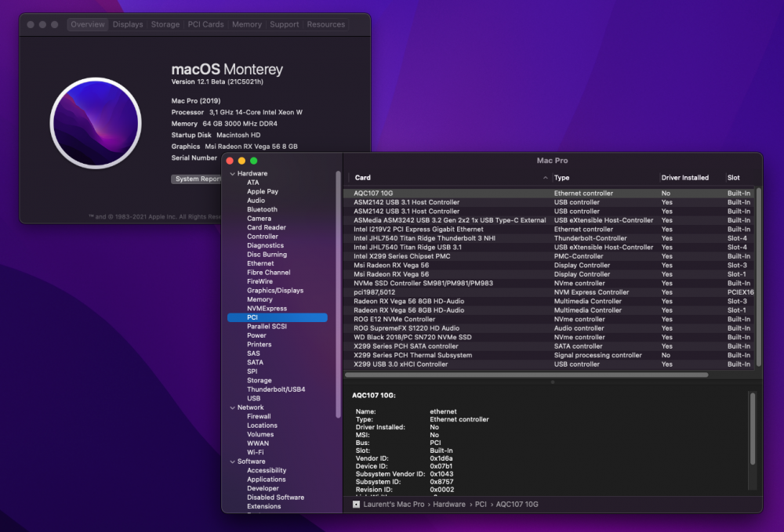Open the Resources tab in About This Mac
This screenshot has width=784, height=532.
[x=325, y=24]
